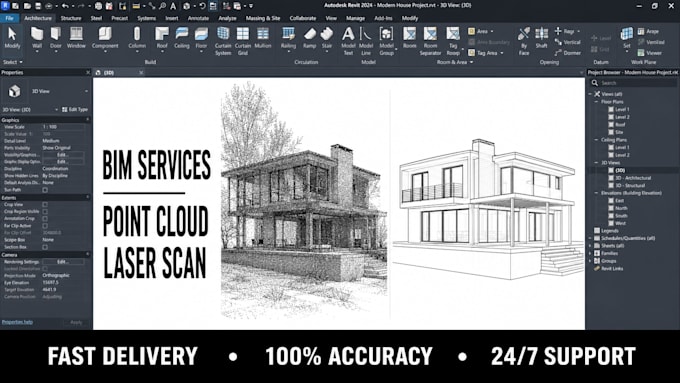Click the Apply button in Properties

tap(76, 322)
